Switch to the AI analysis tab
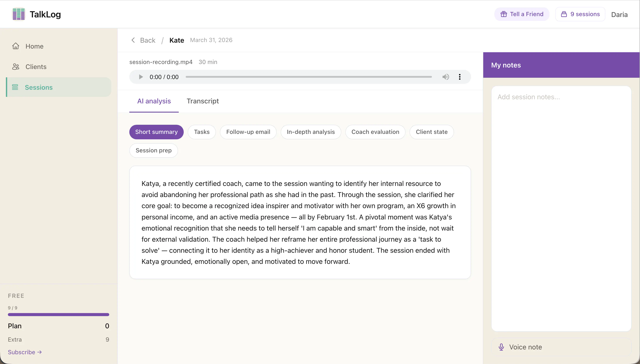This screenshot has width=640, height=364. [154, 101]
